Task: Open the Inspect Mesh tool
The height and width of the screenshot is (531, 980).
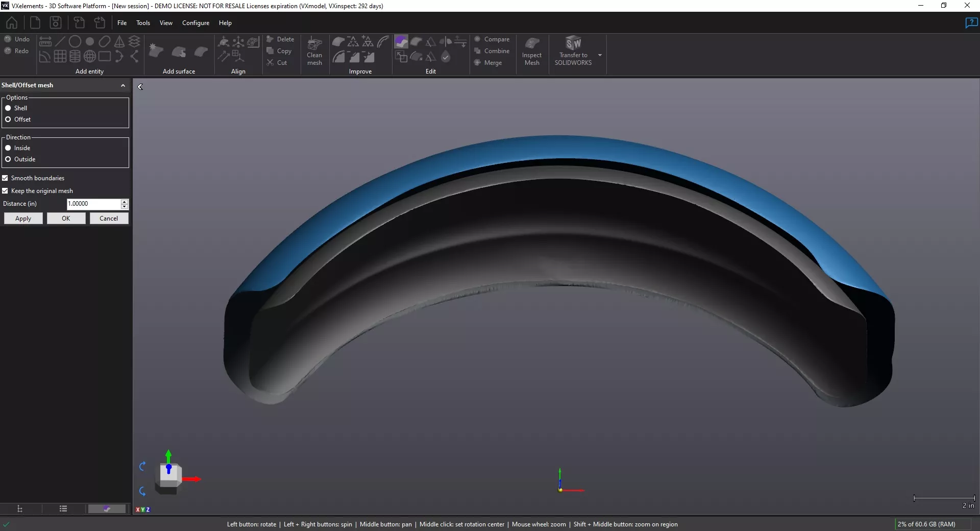Action: [532, 51]
